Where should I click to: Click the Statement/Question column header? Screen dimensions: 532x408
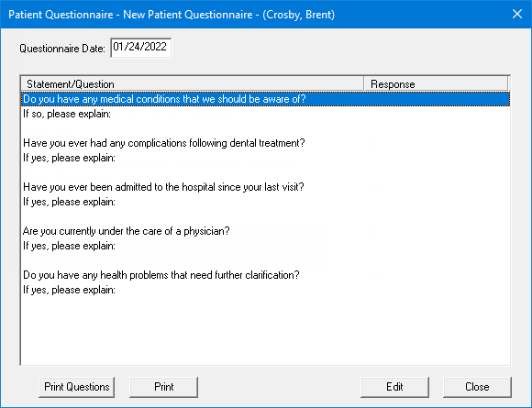(192, 83)
